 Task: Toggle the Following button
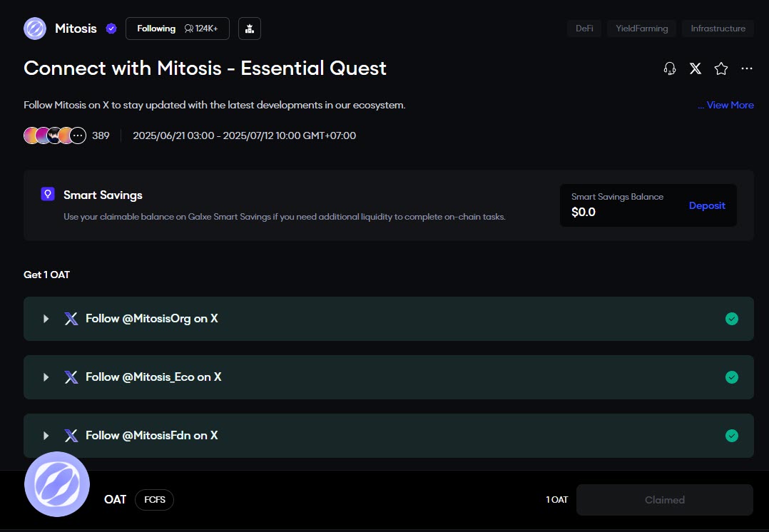178,29
